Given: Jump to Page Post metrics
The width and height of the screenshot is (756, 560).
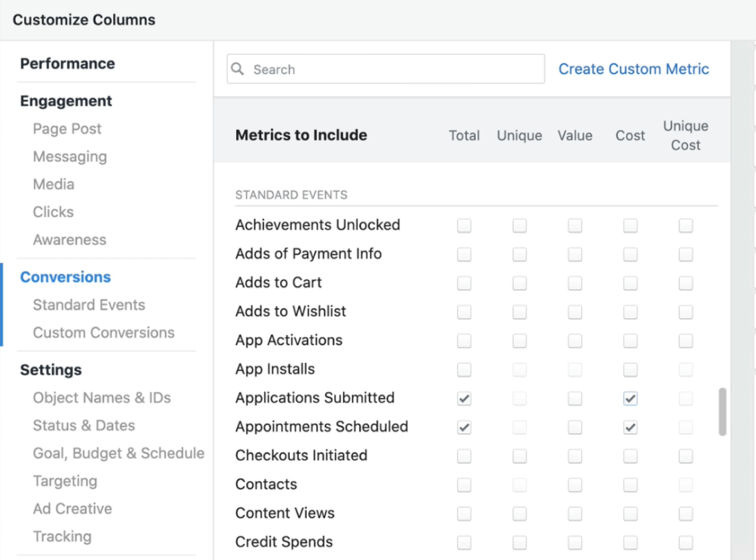Looking at the screenshot, I should pos(67,129).
